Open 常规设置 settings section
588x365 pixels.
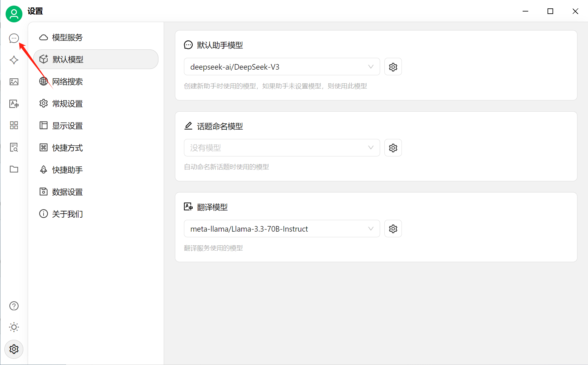tap(96, 104)
